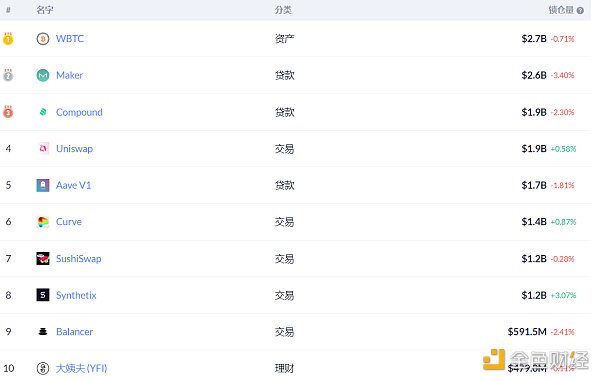Sort by the 分类 column header
Image resolution: width=600 pixels, height=381 pixels.
(283, 10)
